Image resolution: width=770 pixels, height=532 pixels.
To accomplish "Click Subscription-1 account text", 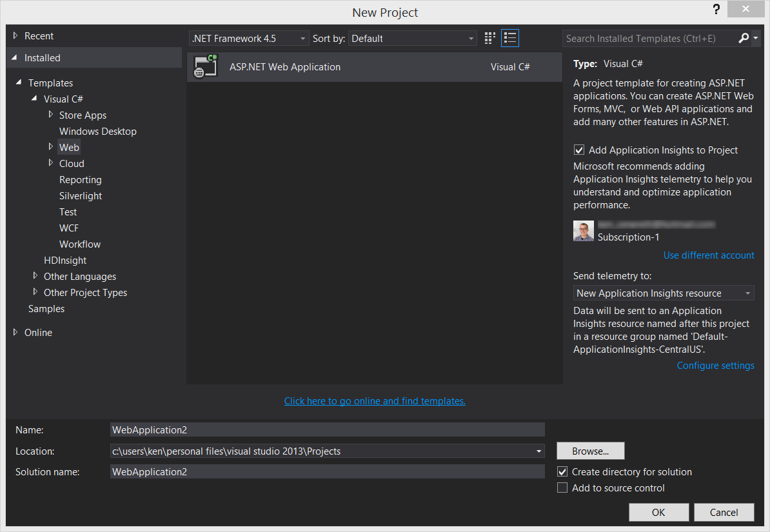I will point(628,237).
